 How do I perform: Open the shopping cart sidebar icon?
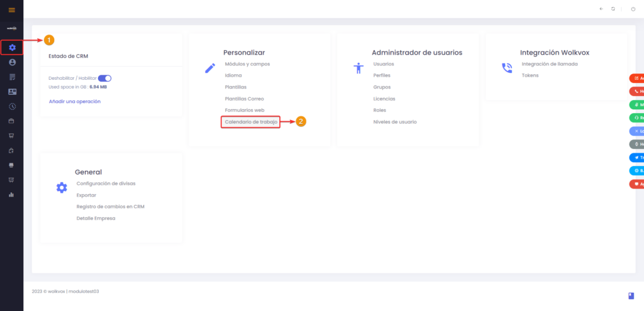(x=11, y=136)
